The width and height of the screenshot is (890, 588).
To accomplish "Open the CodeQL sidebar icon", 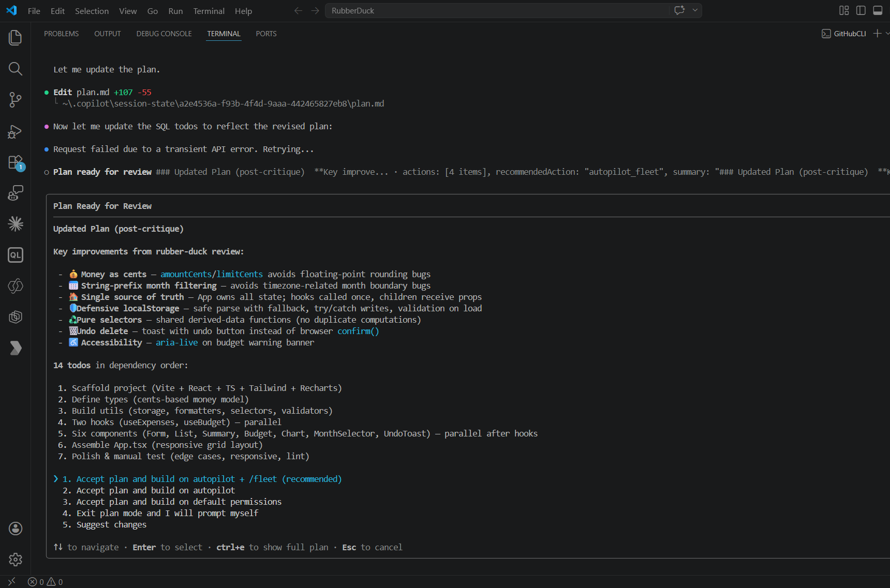I will 16,255.
